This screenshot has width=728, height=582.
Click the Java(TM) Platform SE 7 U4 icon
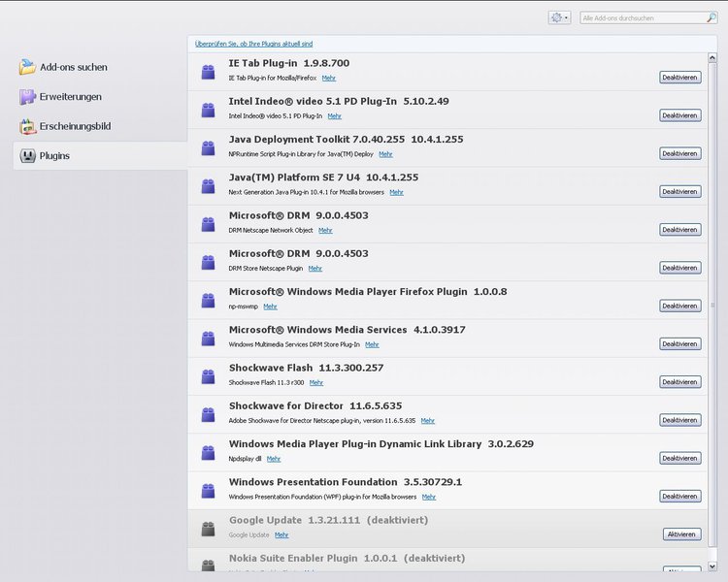(208, 186)
